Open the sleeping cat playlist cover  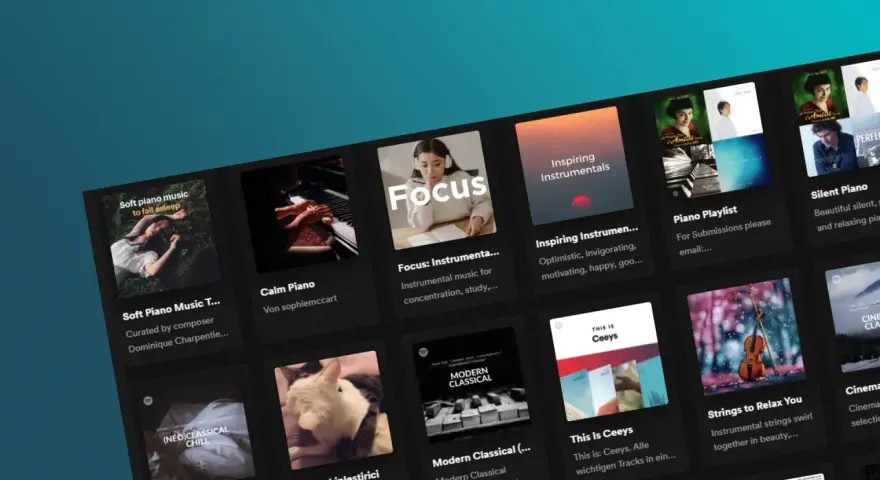point(333,410)
